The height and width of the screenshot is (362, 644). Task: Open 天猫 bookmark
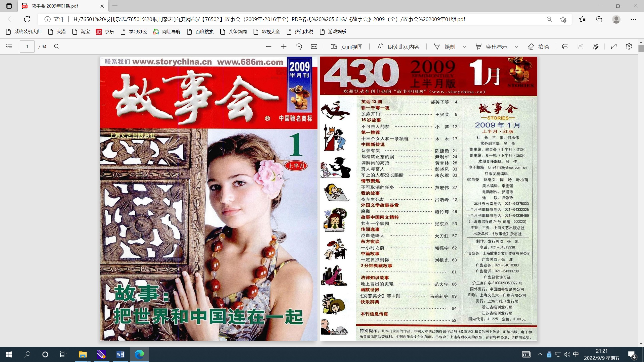tap(57, 32)
